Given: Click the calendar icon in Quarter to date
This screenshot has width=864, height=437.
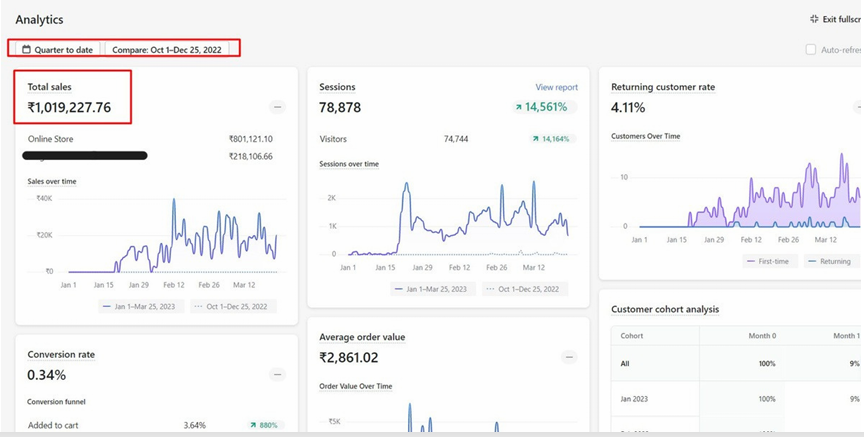Looking at the screenshot, I should [x=26, y=48].
